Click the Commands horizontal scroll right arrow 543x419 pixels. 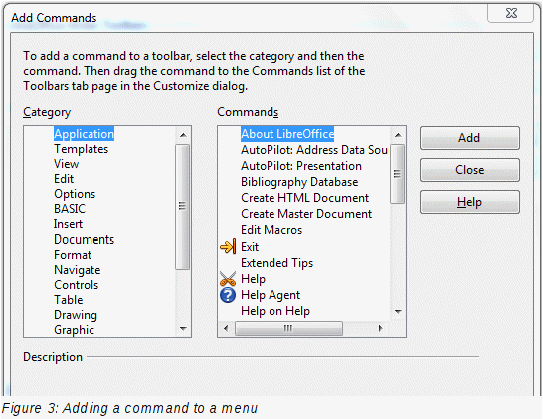point(381,328)
